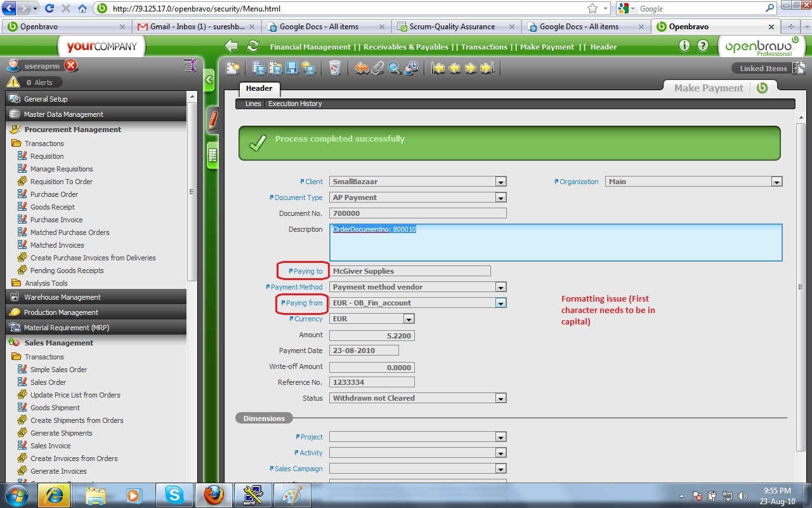The image size is (812, 508).
Task: Open Goods Receipt in the menu
Action: point(53,207)
